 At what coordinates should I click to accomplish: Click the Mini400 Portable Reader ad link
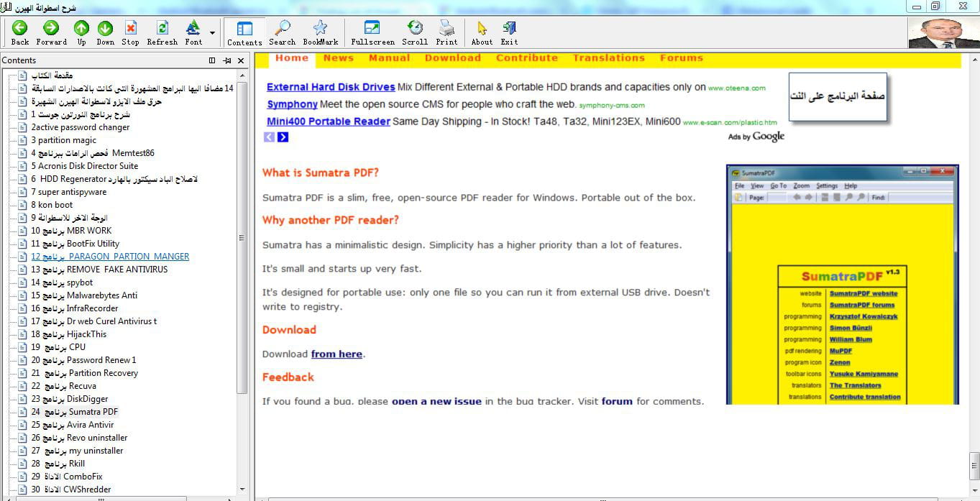[x=329, y=121]
